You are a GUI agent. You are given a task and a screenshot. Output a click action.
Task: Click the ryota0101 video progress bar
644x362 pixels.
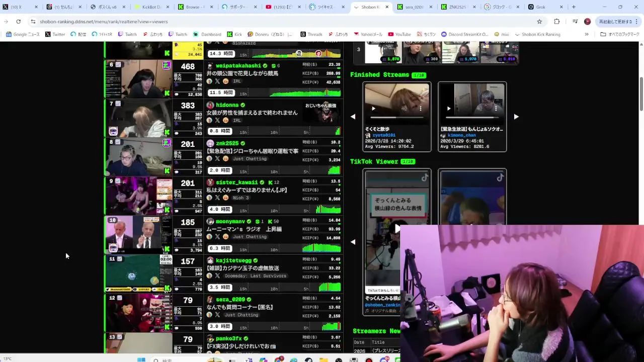396,117
